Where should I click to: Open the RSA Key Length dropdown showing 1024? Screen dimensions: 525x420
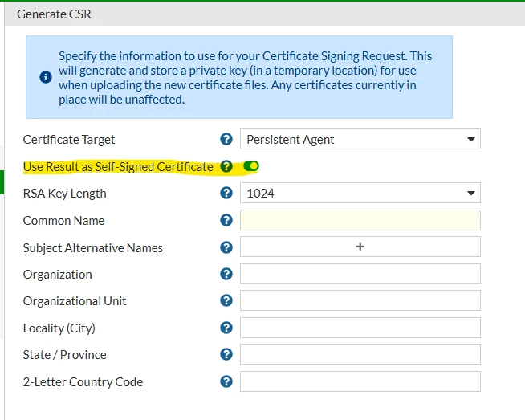click(x=360, y=193)
